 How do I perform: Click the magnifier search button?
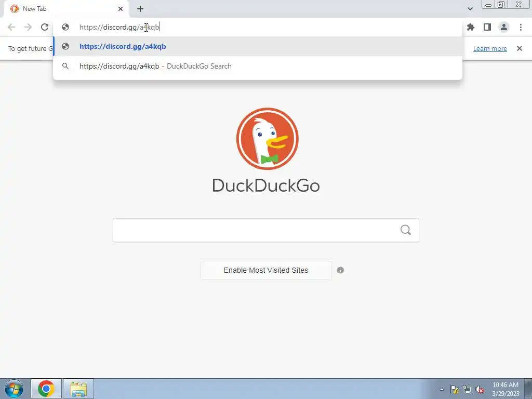(x=405, y=230)
